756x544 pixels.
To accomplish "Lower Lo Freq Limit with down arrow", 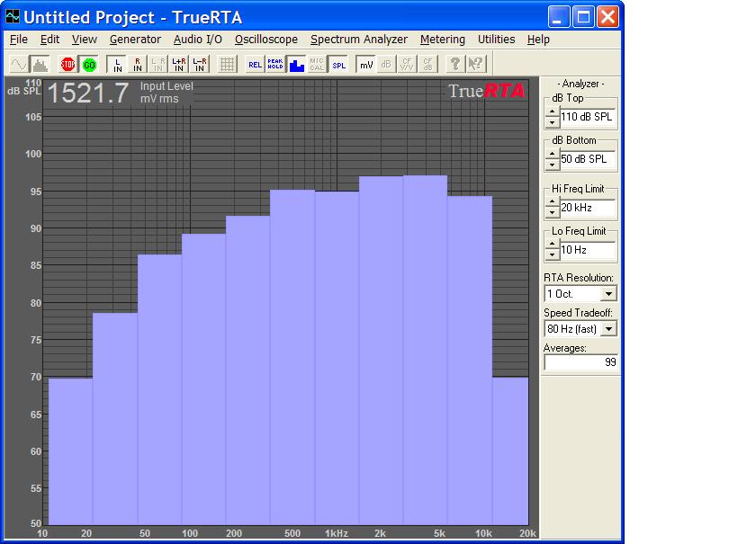I will 552,255.
